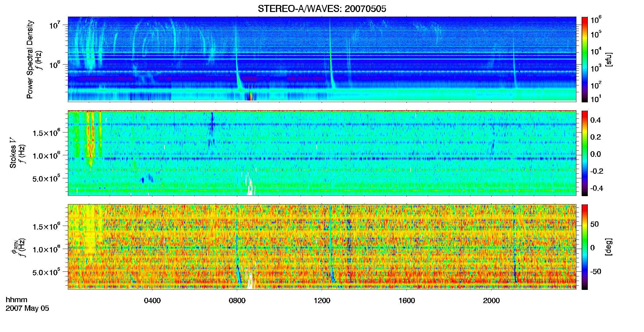Click the 2000 time tick label
Image resolution: width=644 pixels, height=332 pixels.
pyautogui.click(x=491, y=301)
